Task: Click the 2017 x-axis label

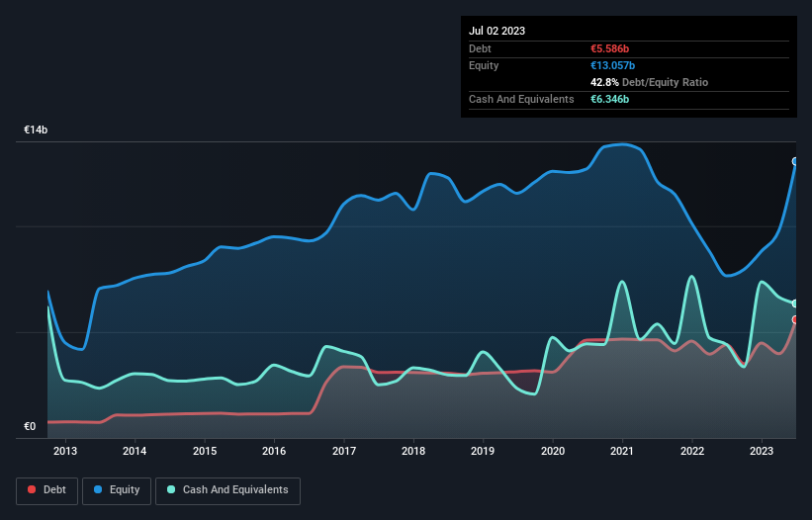Action: click(344, 451)
